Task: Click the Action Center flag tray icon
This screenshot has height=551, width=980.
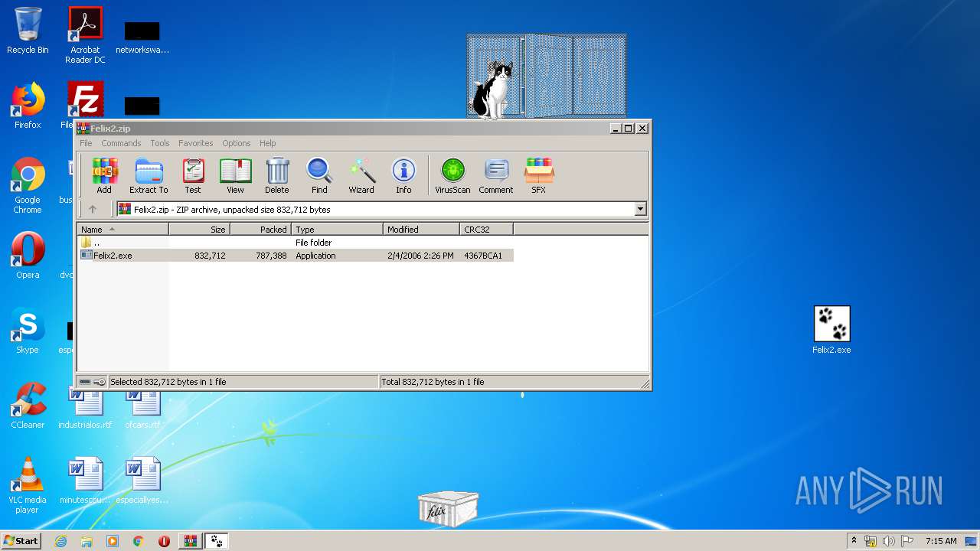Action: click(907, 541)
